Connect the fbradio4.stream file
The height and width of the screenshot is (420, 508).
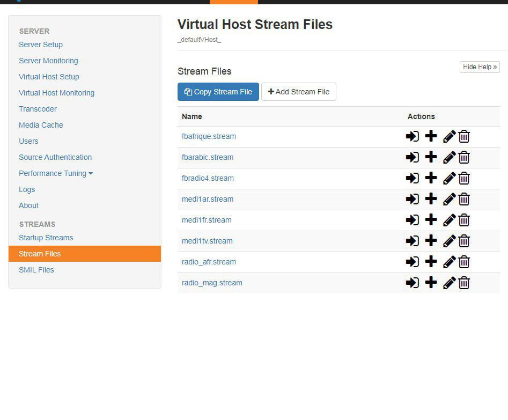pos(412,178)
